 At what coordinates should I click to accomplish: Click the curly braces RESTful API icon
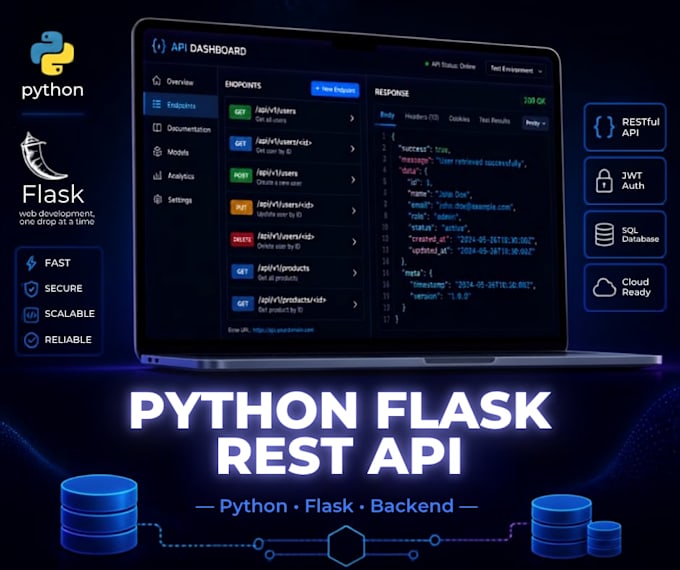pos(604,127)
